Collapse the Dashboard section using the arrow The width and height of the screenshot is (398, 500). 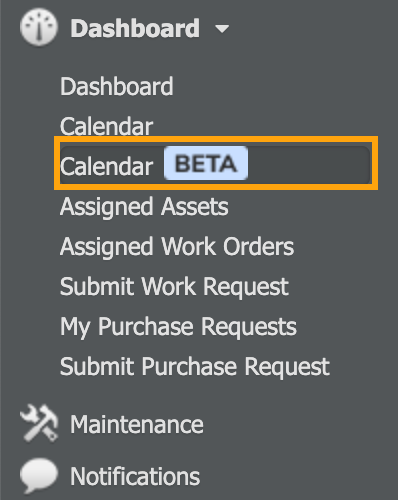[222, 29]
